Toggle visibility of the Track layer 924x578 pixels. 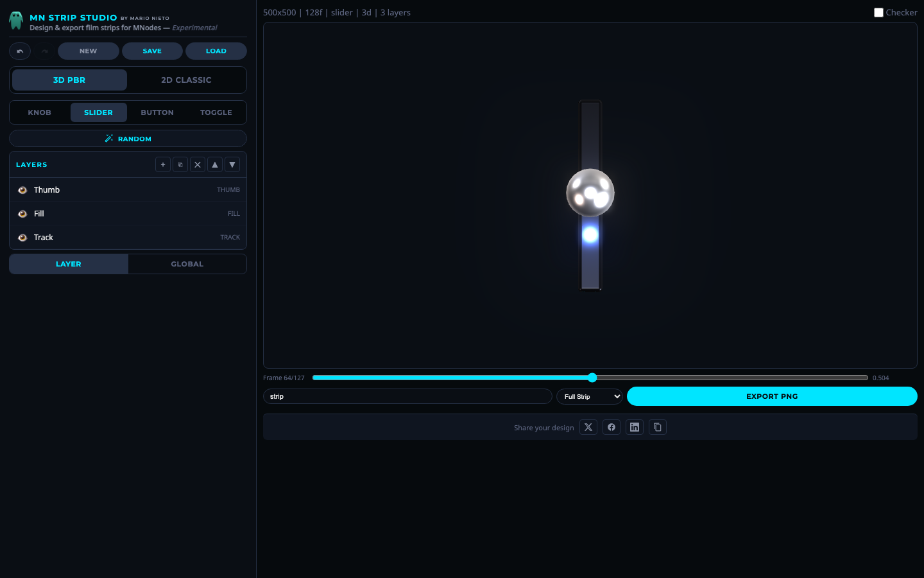(23, 237)
